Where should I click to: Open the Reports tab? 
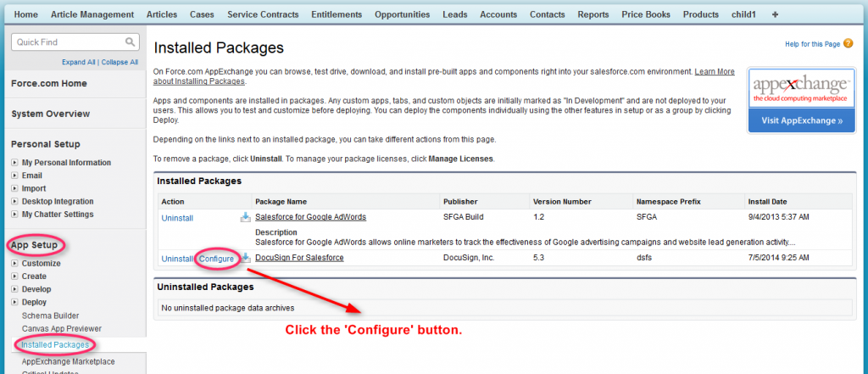[593, 15]
